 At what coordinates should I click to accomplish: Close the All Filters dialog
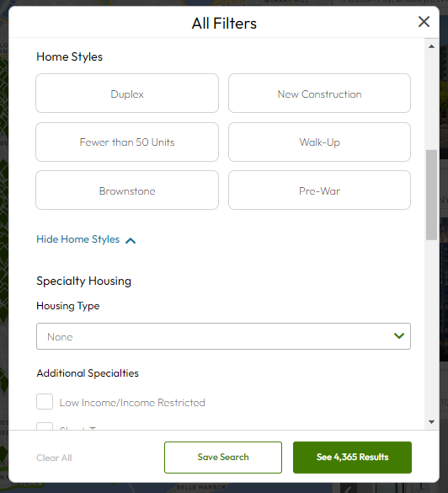click(x=424, y=22)
